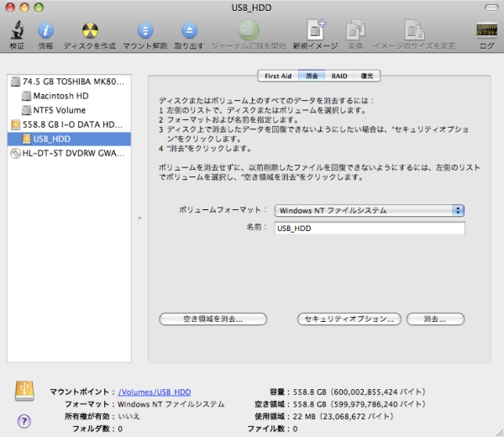Screen dimensions: 504x437
Task: Open the 復元 (Restore) tab
Action: click(x=366, y=76)
